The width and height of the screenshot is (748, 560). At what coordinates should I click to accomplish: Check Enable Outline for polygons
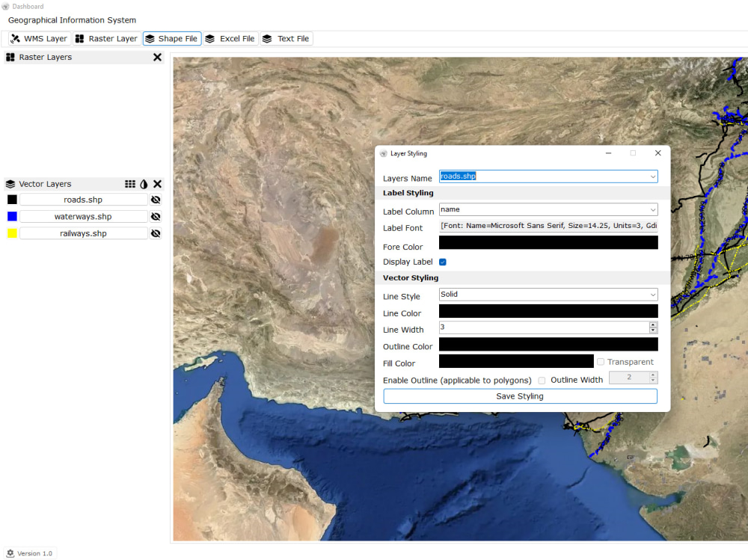[542, 381]
